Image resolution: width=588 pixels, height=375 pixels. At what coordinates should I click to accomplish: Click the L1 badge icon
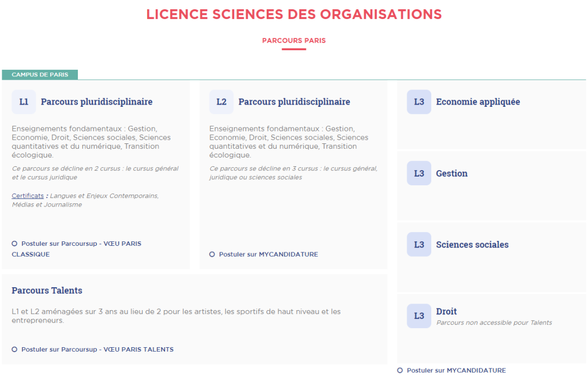pyautogui.click(x=23, y=102)
